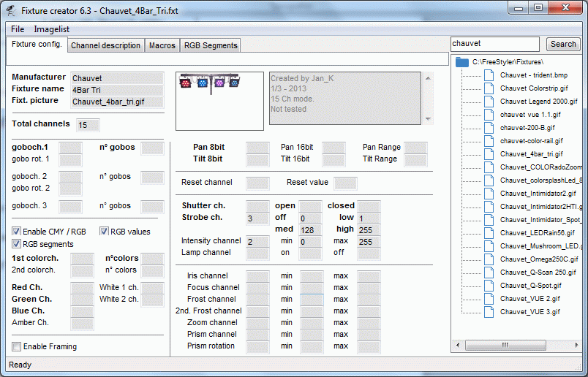Click the Chauvet_LEDRain56.gif file icon
This screenshot has width=588, height=377.
pos(489,233)
